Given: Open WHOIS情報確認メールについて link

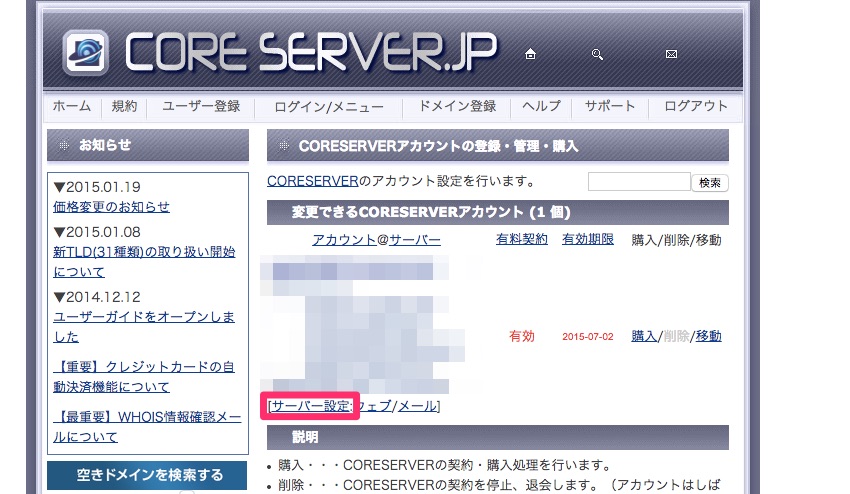Looking at the screenshot, I should (147, 427).
